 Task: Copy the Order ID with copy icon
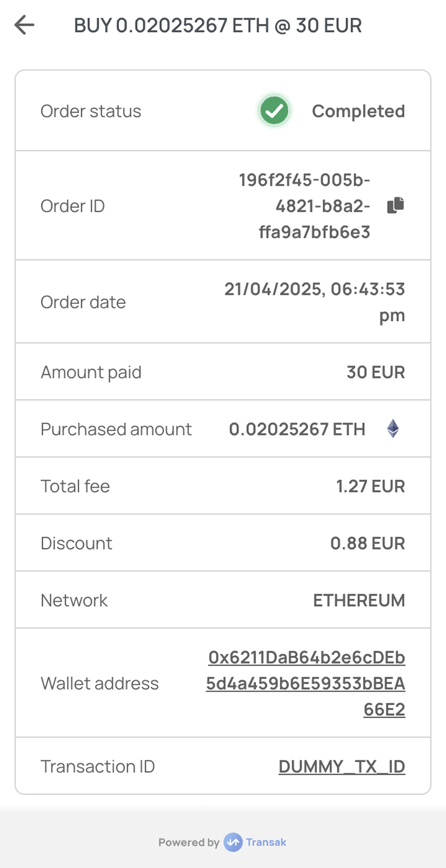click(x=396, y=205)
